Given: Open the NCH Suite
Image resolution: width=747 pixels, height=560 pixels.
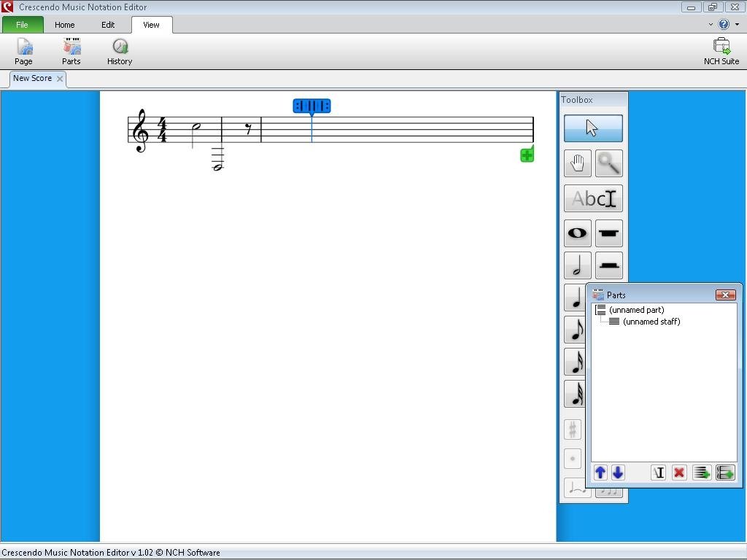Looking at the screenshot, I should [x=721, y=52].
